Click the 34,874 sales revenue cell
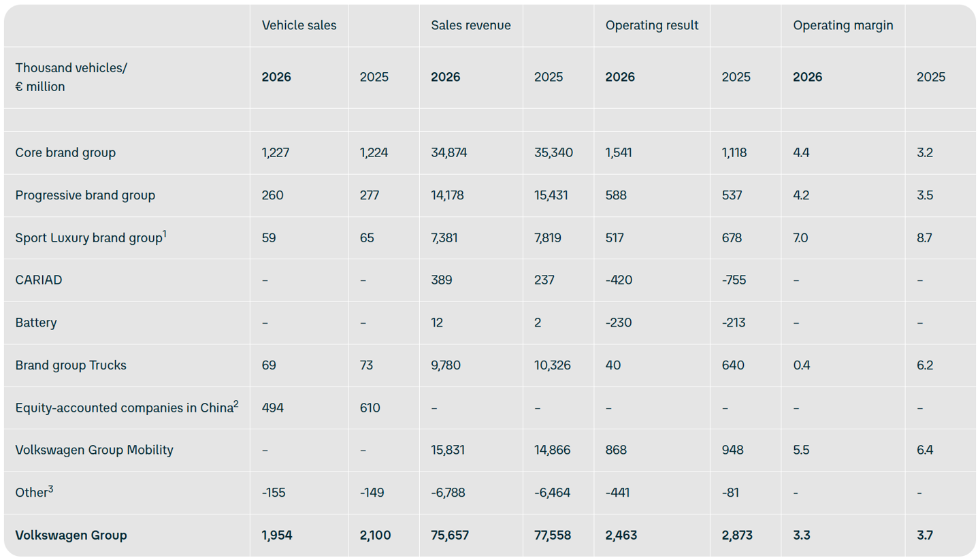 tap(449, 152)
